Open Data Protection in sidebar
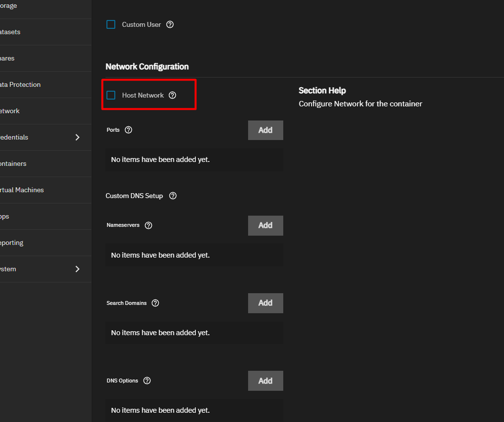504x422 pixels. point(20,84)
